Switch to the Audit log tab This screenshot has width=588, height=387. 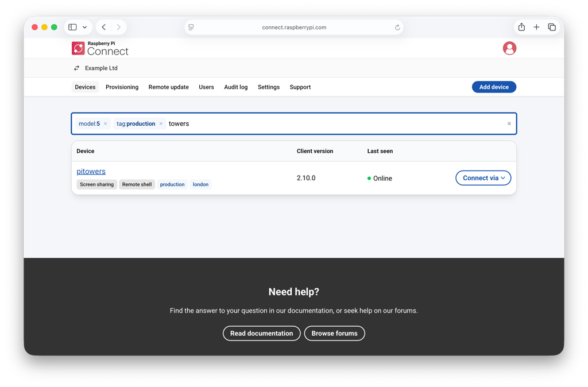click(235, 87)
